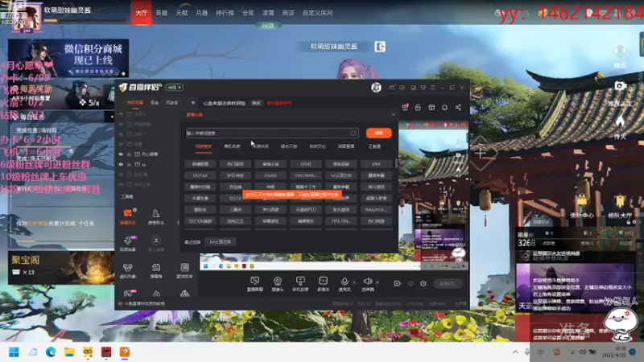Switch to the 科技文化 category tab
Viewport: 644px width, 362px height.
click(317, 146)
